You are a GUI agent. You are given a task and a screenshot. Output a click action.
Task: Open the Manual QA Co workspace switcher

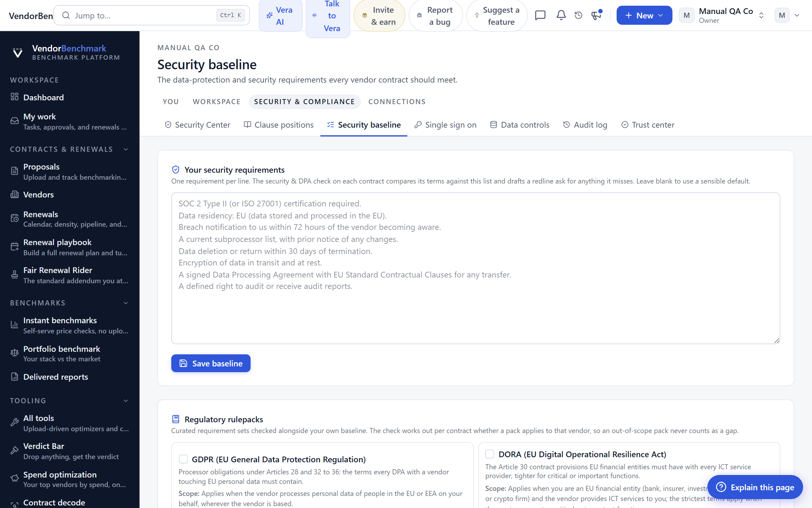coord(722,16)
